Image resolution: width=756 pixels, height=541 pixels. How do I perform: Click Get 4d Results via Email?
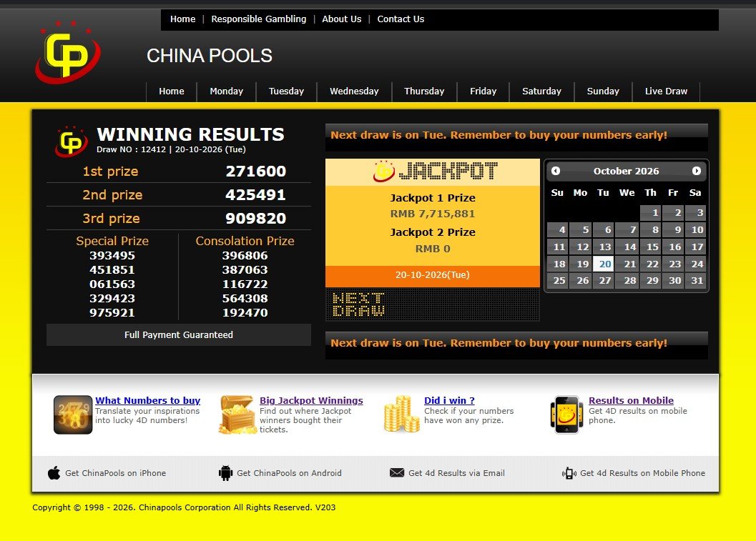tap(456, 473)
